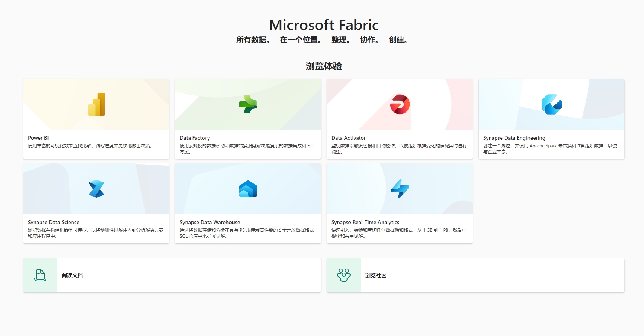Click the 所有数据 tagline text
The width and height of the screenshot is (644, 336).
(253, 40)
